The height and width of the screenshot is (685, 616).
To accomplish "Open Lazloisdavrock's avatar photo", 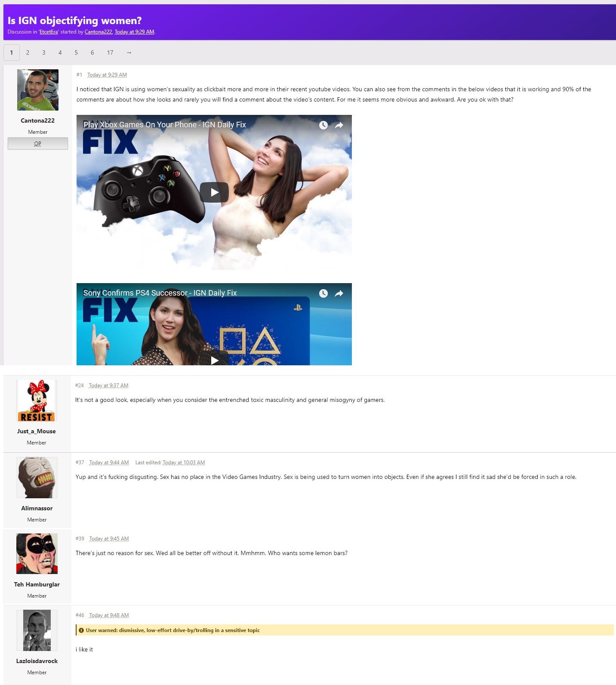I will point(37,630).
